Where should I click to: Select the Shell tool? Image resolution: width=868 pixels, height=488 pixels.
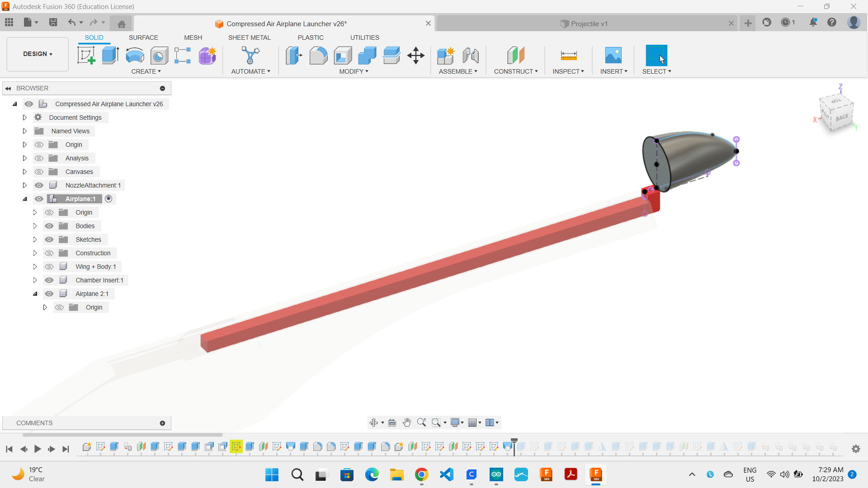[x=343, y=56]
